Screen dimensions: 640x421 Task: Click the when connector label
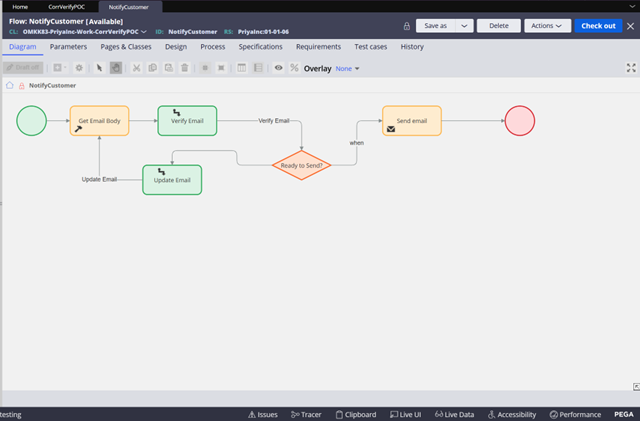[356, 143]
